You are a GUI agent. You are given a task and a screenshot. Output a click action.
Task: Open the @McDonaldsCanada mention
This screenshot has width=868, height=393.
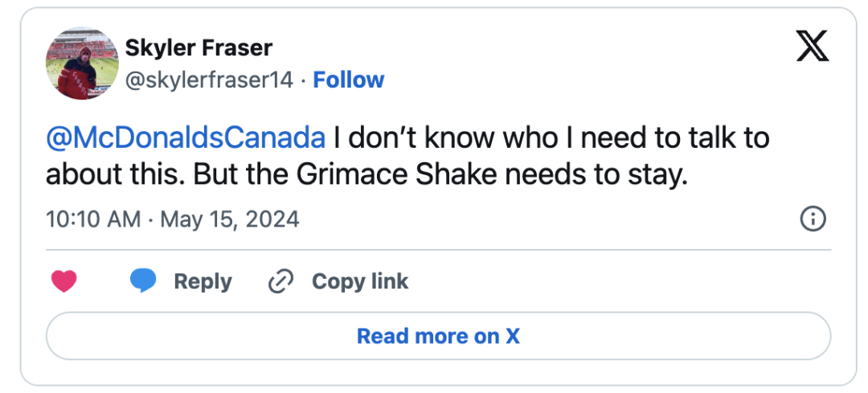(x=186, y=138)
